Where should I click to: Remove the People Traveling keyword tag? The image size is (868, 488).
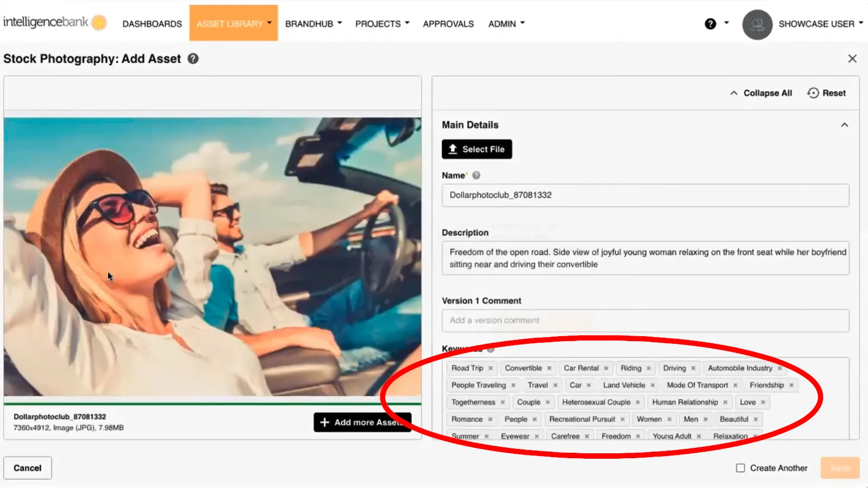click(513, 386)
